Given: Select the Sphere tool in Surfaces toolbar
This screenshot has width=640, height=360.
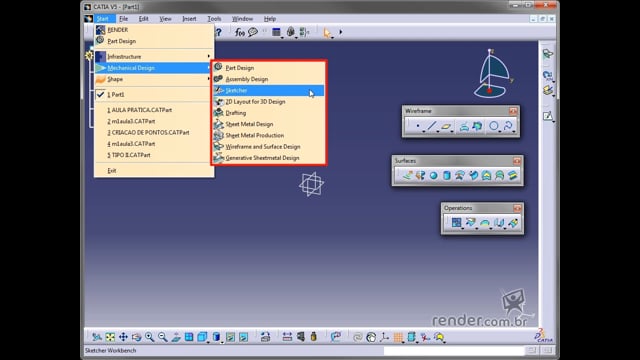Looking at the screenshot, I should [x=433, y=176].
